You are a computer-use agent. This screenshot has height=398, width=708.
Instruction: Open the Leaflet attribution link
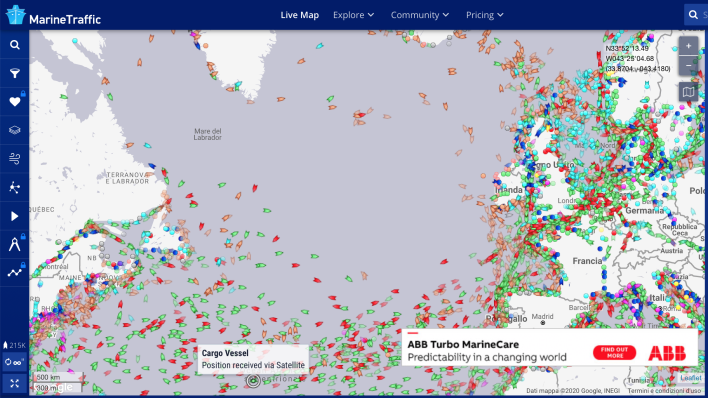(691, 378)
